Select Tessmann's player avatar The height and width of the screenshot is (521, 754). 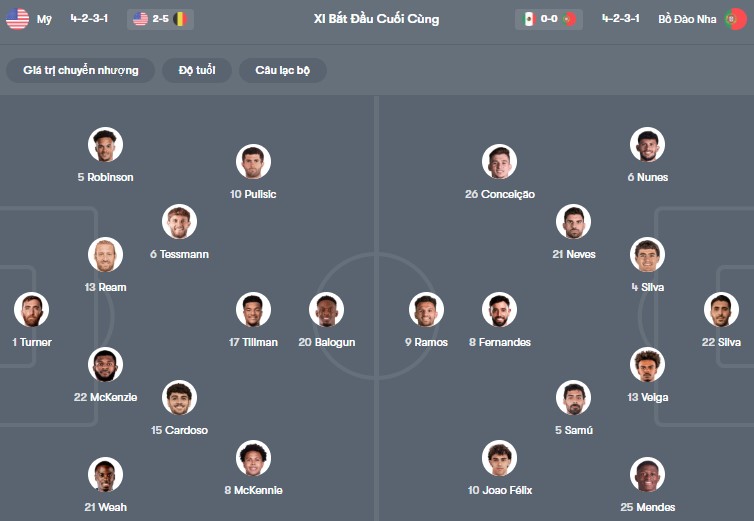[x=180, y=222]
